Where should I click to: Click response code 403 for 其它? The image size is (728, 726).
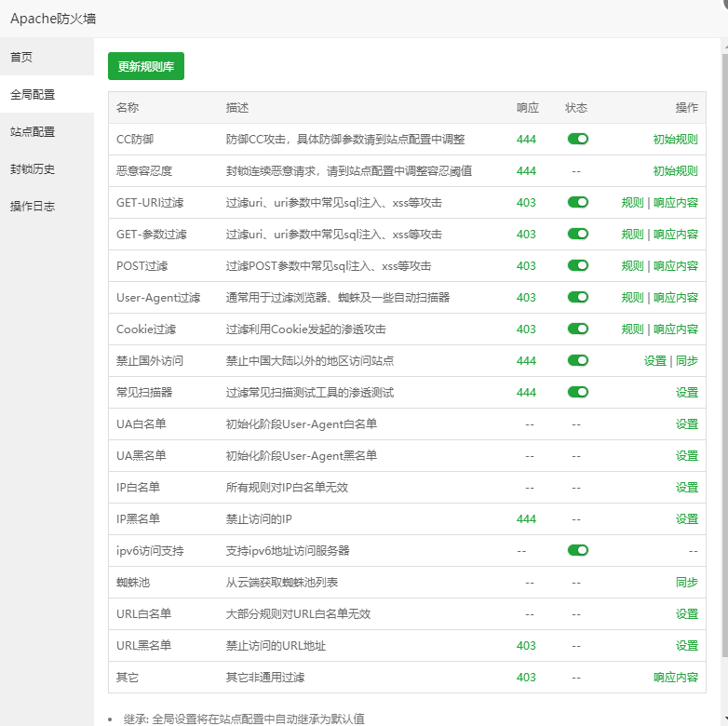pos(526,677)
